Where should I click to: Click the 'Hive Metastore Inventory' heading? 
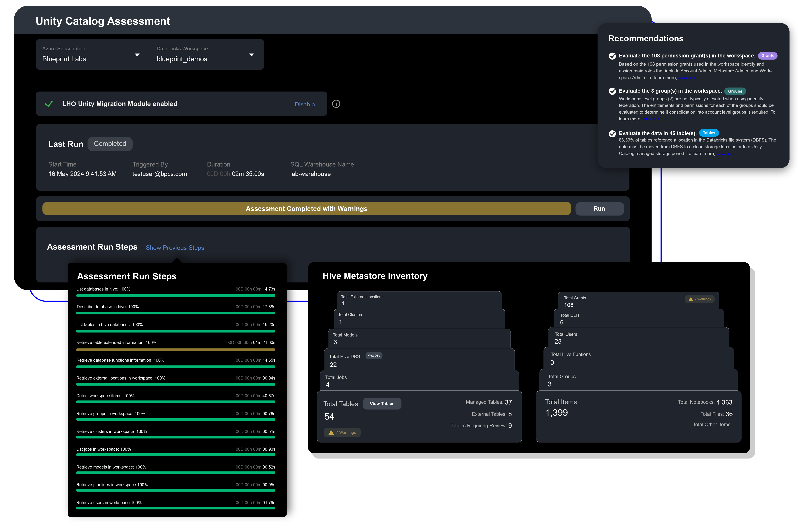coord(375,276)
